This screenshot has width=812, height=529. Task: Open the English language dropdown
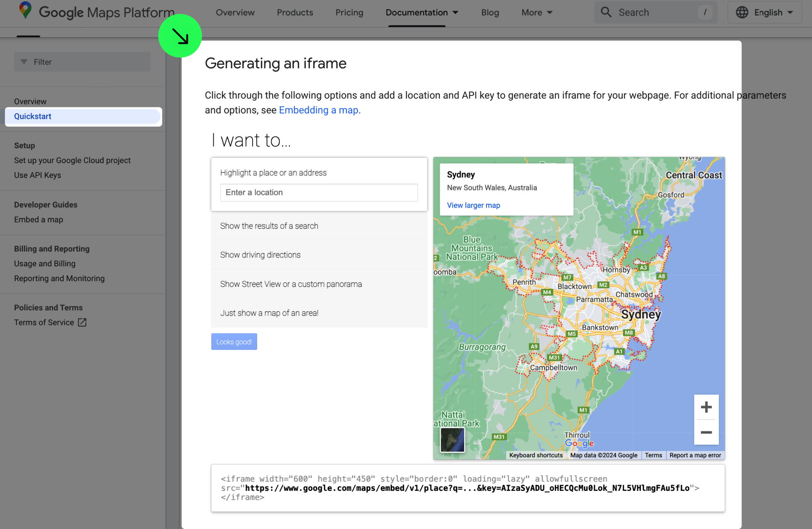(x=765, y=12)
